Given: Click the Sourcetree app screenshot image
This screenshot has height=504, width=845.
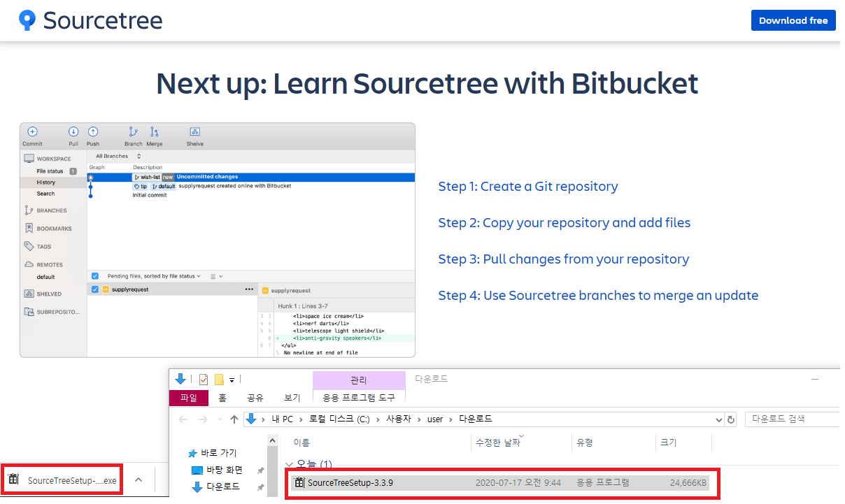Looking at the screenshot, I should [218, 240].
